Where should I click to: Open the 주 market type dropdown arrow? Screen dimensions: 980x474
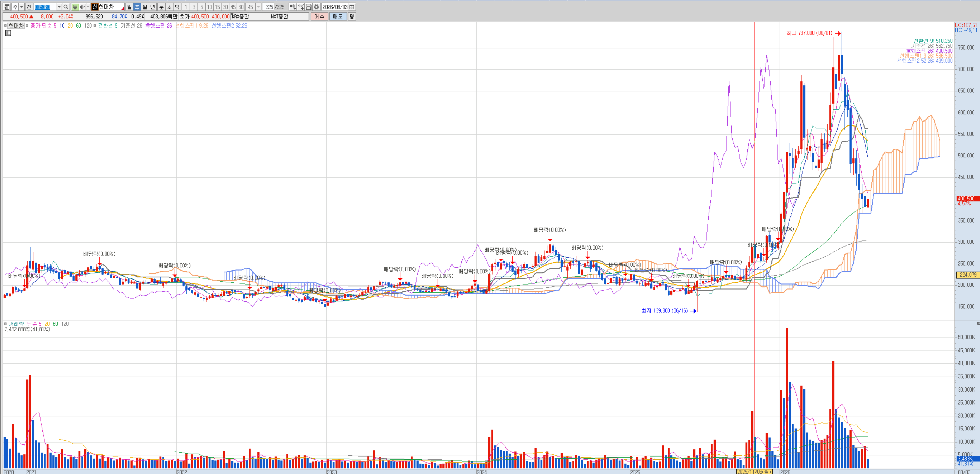pyautogui.click(x=22, y=7)
